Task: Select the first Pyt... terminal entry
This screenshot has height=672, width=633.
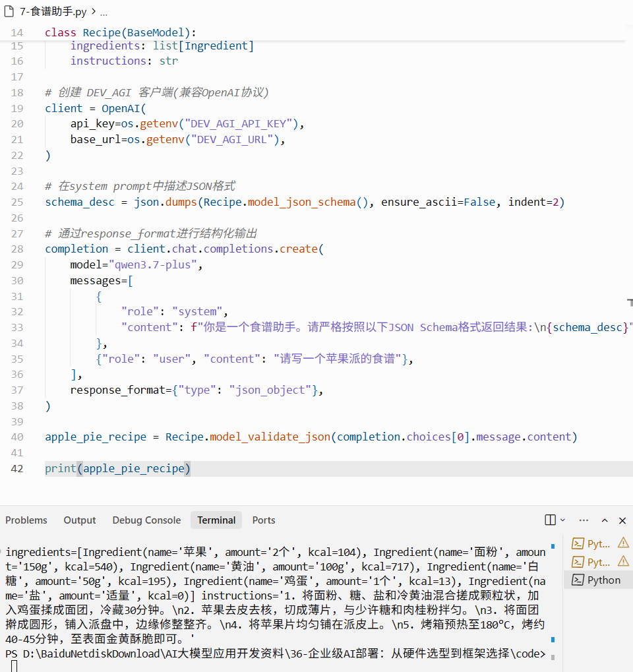Action: (x=598, y=544)
